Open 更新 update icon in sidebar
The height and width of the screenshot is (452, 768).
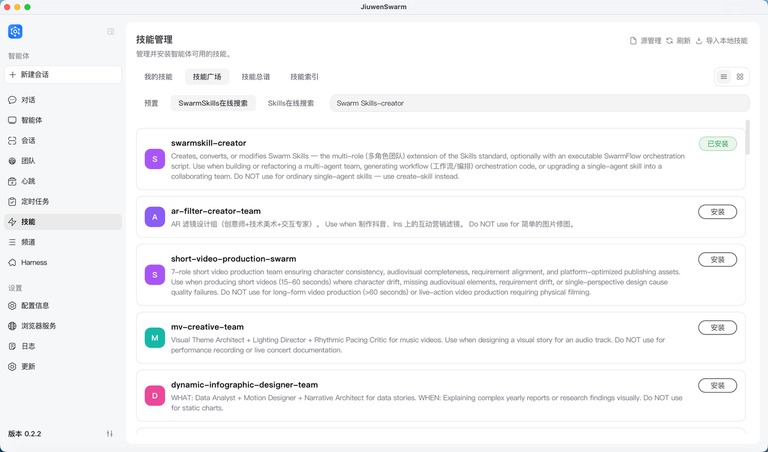12,366
